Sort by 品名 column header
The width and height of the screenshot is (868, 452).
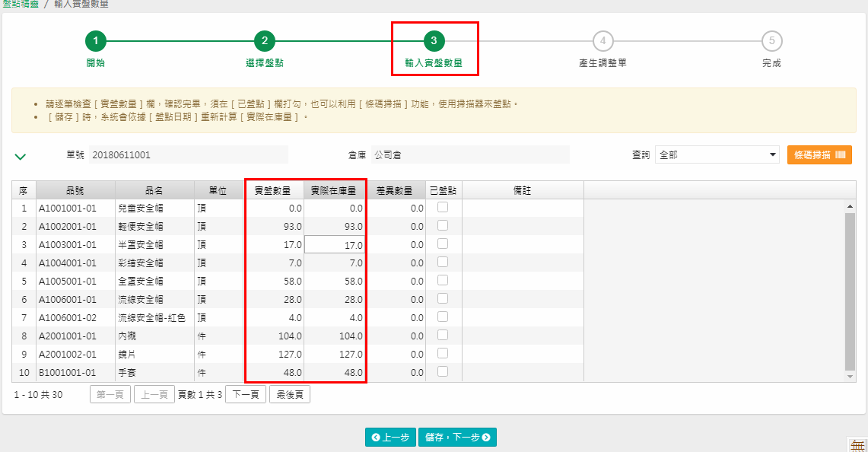[x=154, y=190]
